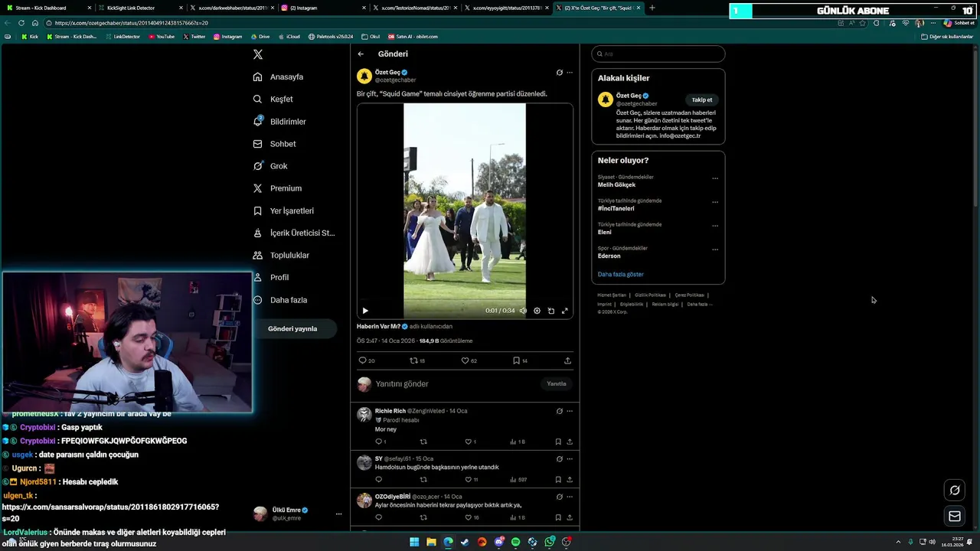Share the main Özet Geç post
Screen dimensions: 980x551
coord(567,360)
